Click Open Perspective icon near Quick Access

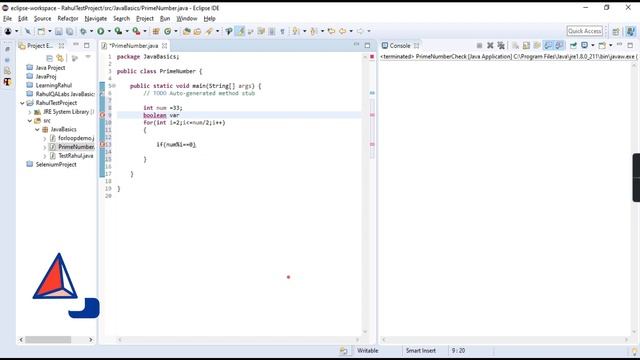(616, 31)
